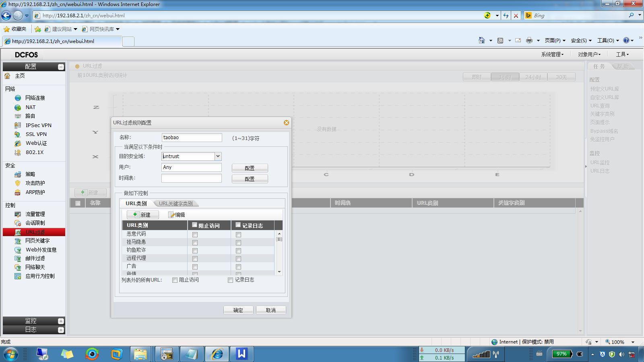Open the 对象用户 menu
This screenshot has height=362, width=644.
pos(589,54)
